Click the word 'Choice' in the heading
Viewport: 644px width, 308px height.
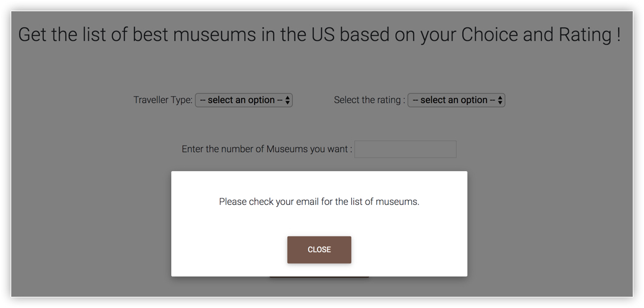point(489,34)
